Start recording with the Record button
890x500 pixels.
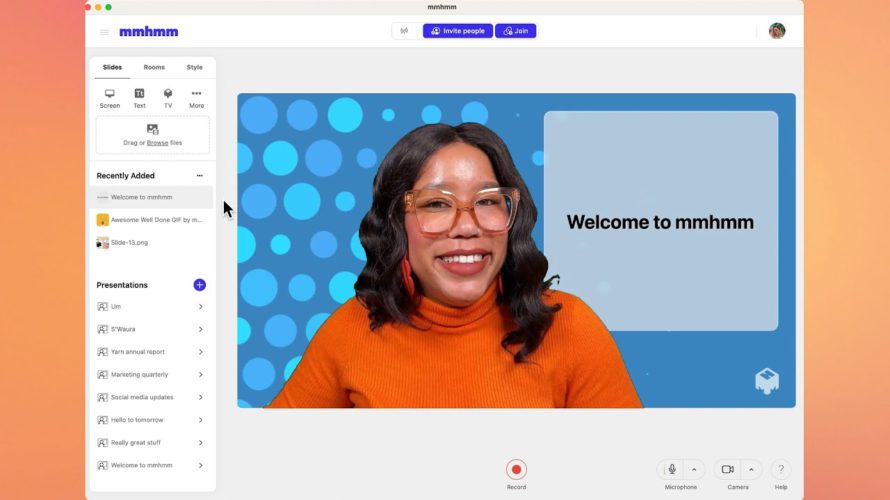517,469
